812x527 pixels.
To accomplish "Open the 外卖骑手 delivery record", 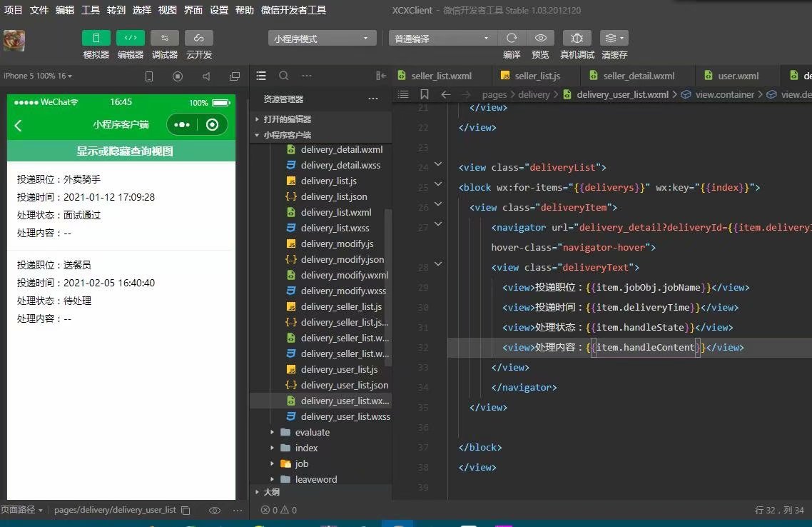I will (121, 206).
